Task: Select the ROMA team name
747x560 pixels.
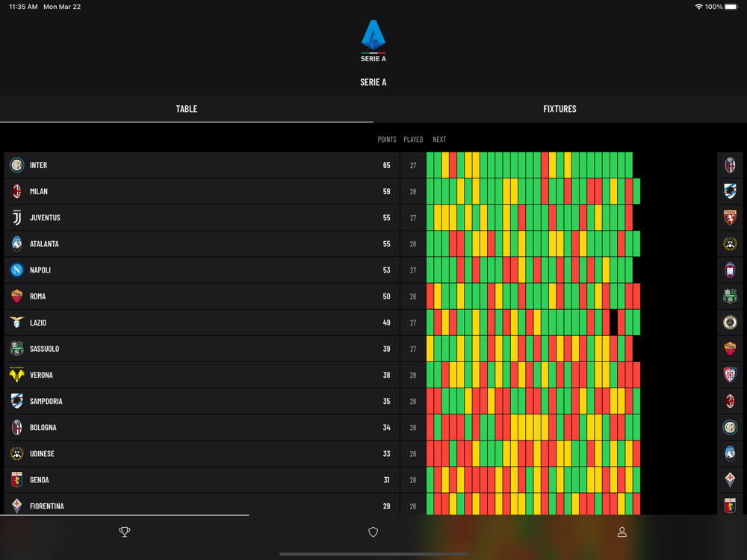Action: tap(37, 296)
